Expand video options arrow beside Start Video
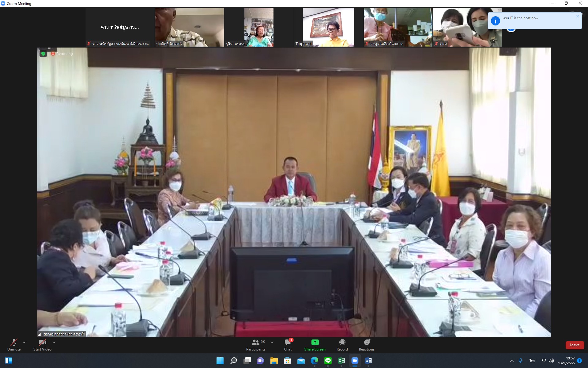The width and height of the screenshot is (588, 368). pos(54,342)
